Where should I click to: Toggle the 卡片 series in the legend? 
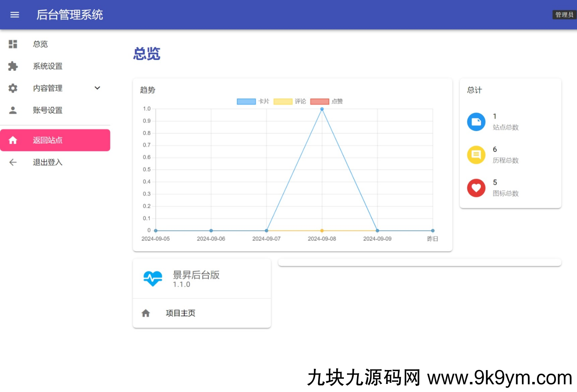point(246,101)
